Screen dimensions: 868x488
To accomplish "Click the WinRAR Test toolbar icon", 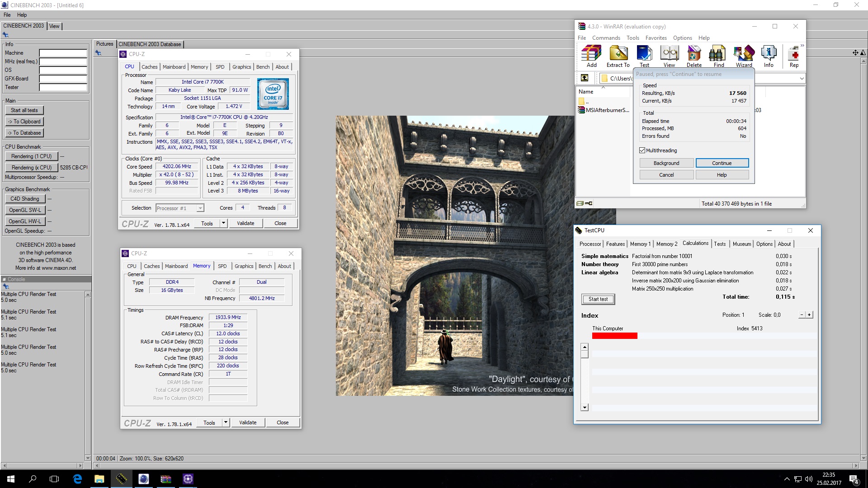I will click(x=644, y=56).
